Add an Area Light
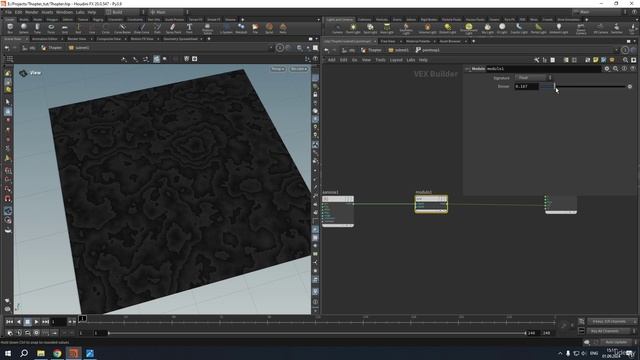Image resolution: width=640 pixels, height=360 pixels. (387, 29)
